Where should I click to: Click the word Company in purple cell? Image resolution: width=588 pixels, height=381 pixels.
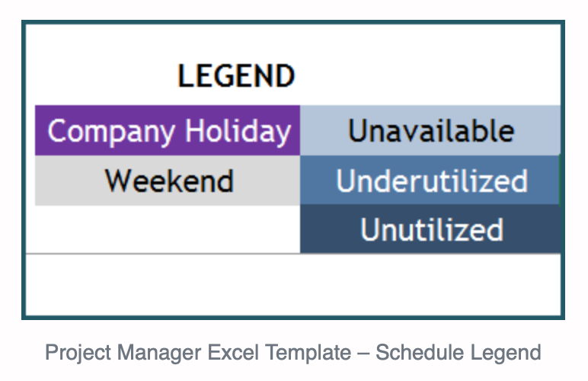[111, 132]
